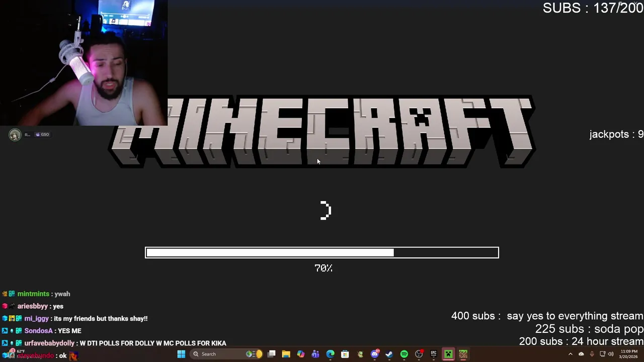Switch to Minecraft grass block taskbar icon
The width and height of the screenshot is (644, 362).
(x=463, y=354)
